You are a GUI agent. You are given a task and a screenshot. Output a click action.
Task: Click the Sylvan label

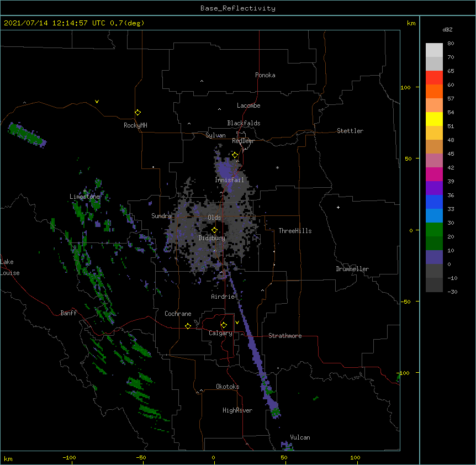[215, 135]
